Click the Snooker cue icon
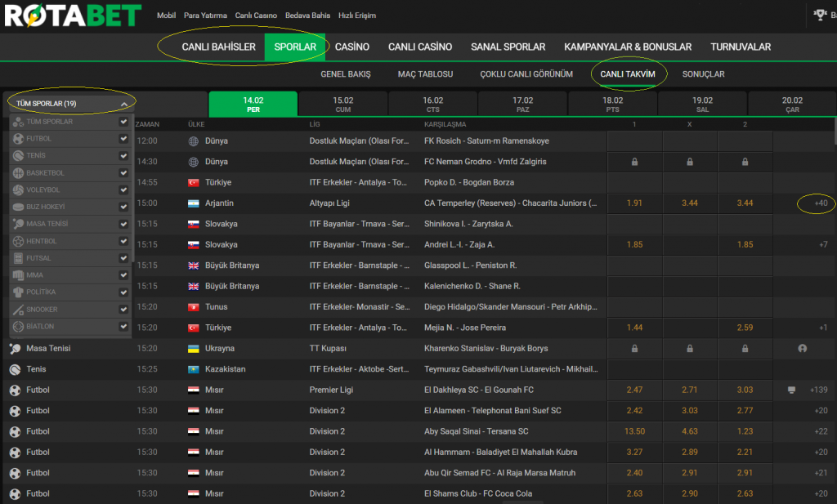 (18, 310)
